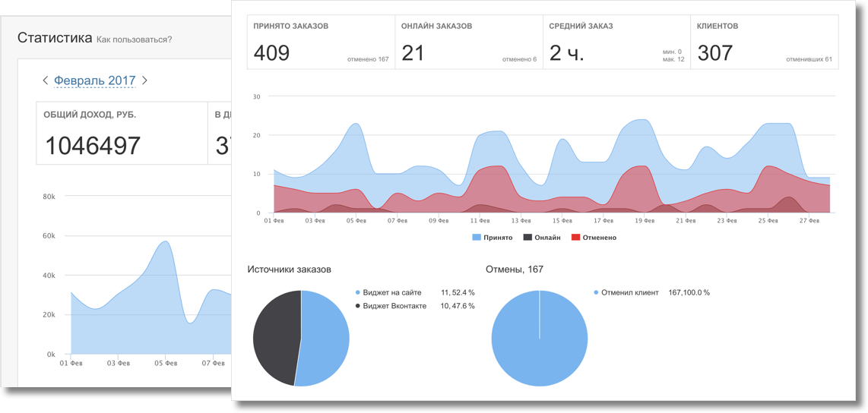Click 19 Фев label on orders chart
The image size is (868, 413).
click(643, 221)
